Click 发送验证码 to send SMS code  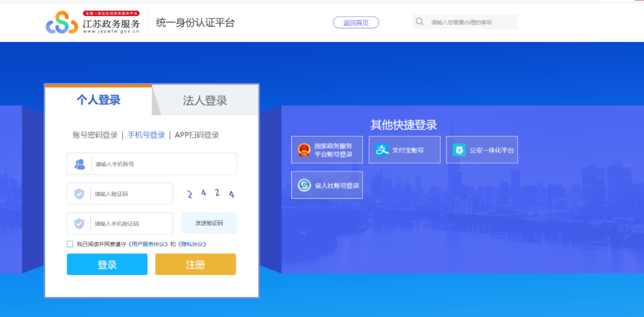[x=209, y=223]
